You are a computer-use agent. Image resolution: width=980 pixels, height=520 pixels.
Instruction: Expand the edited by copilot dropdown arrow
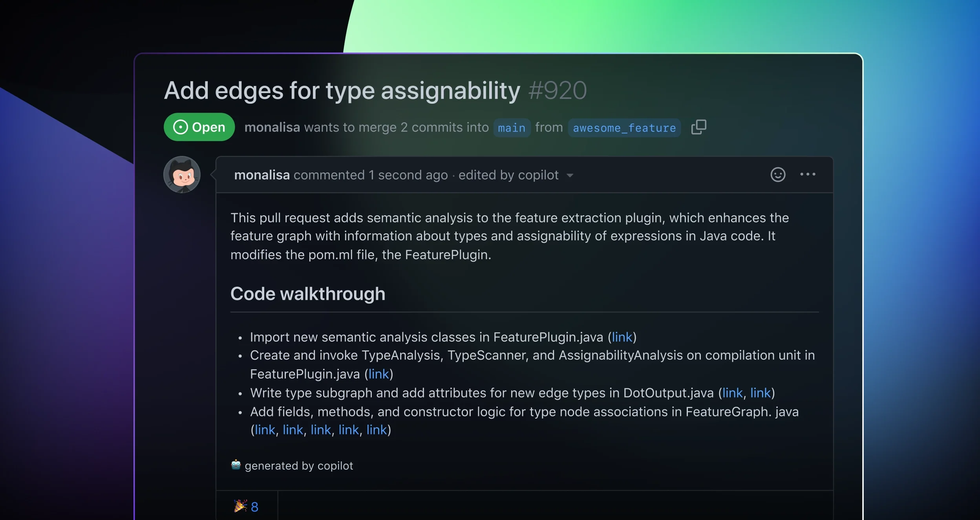click(x=570, y=176)
